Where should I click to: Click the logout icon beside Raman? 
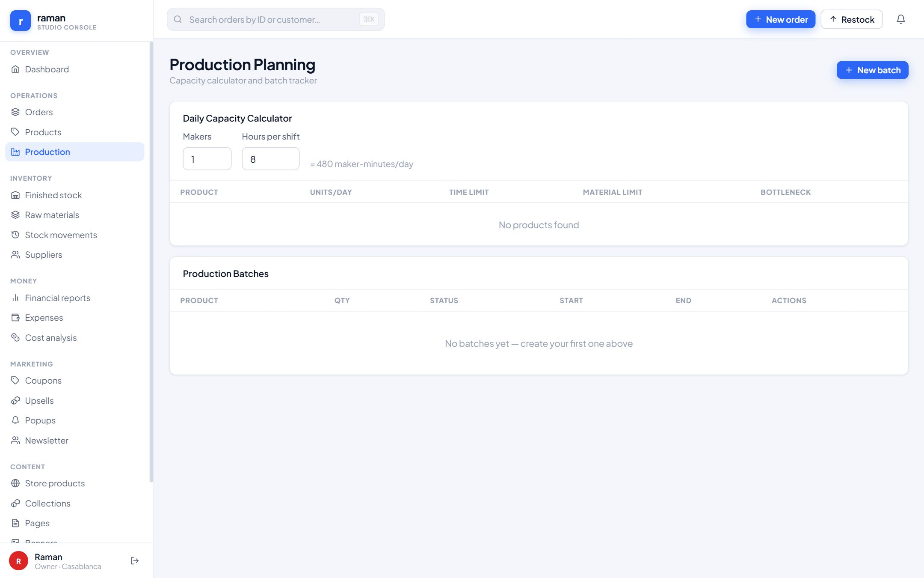pyautogui.click(x=135, y=561)
